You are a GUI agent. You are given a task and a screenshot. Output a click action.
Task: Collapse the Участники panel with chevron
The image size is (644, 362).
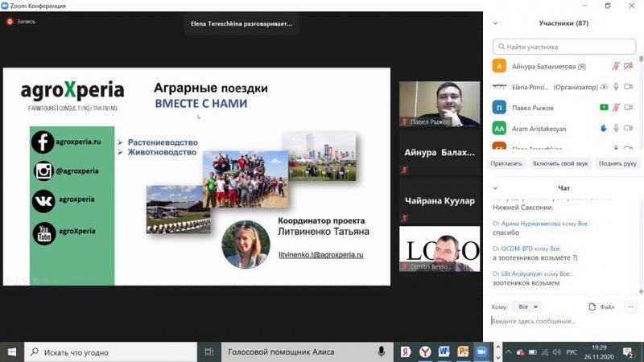pos(495,23)
